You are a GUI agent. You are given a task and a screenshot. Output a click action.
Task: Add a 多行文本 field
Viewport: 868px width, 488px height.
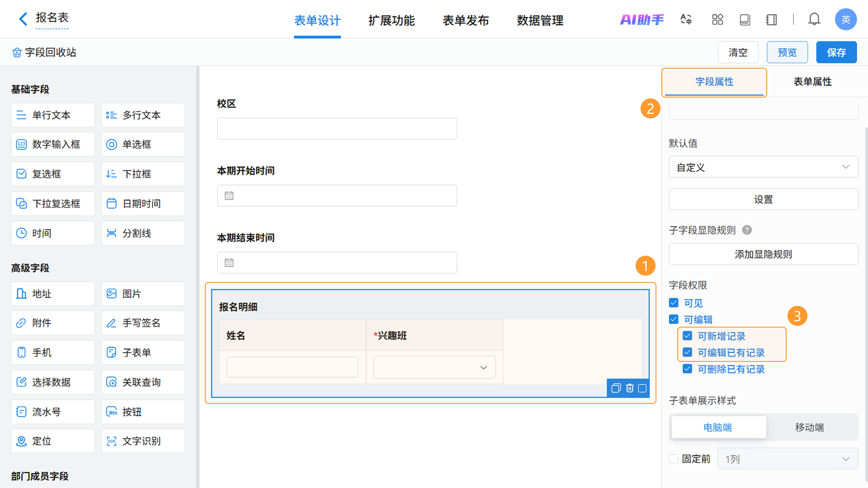[x=143, y=115]
